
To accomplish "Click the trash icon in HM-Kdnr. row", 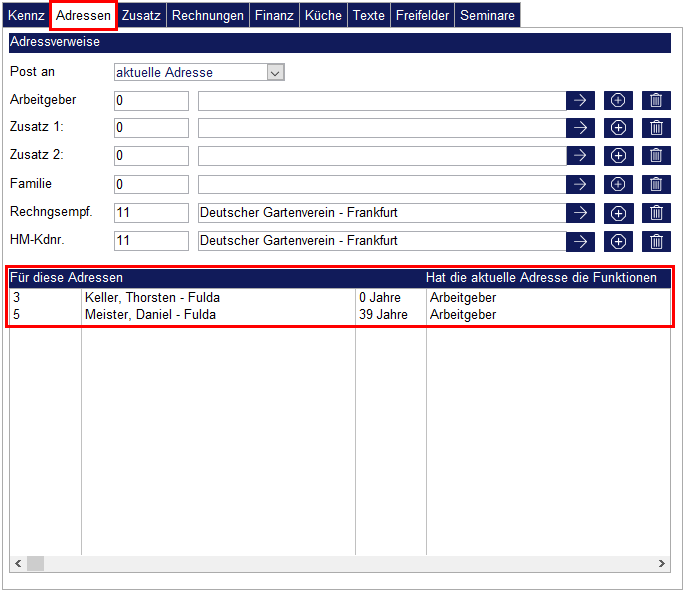I will 656,241.
